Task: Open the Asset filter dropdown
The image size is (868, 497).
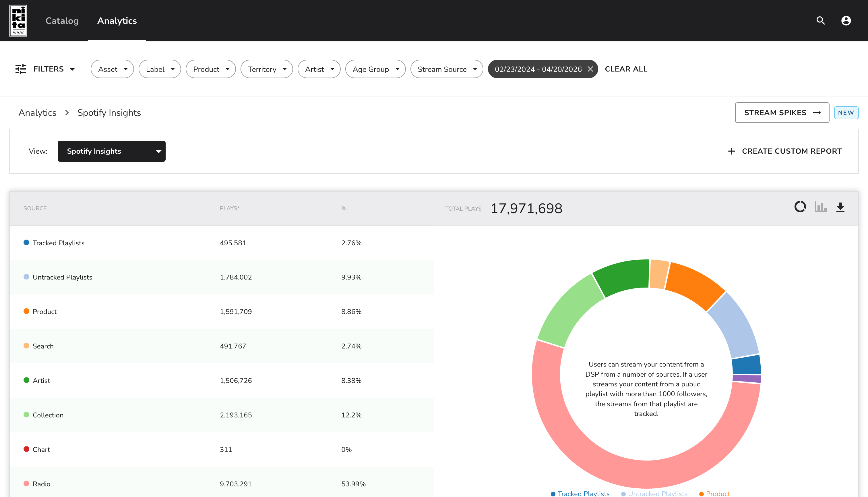Action: [112, 69]
